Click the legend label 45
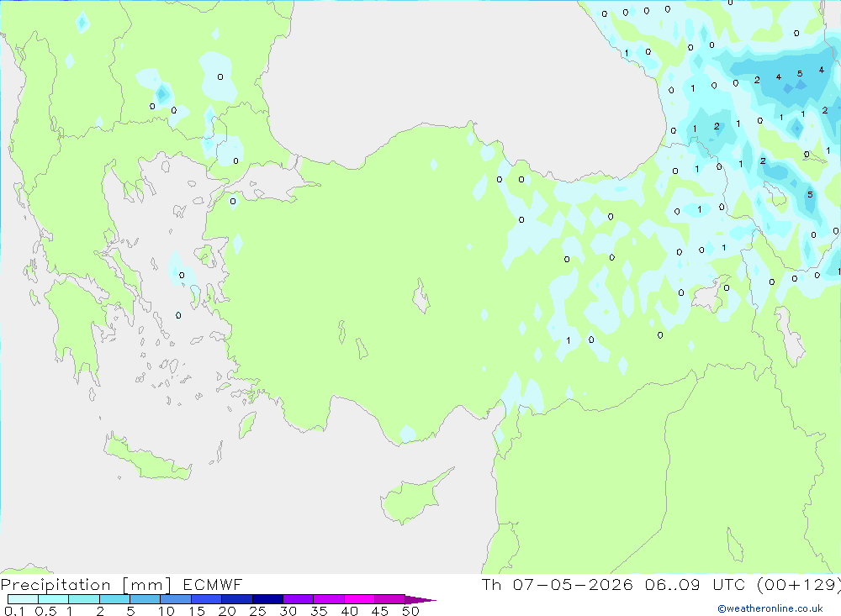Viewport: 841px width, 616px height. [x=380, y=611]
